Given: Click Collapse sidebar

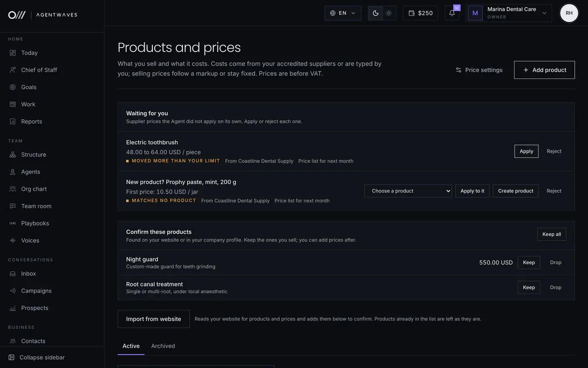Looking at the screenshot, I should point(37,358).
